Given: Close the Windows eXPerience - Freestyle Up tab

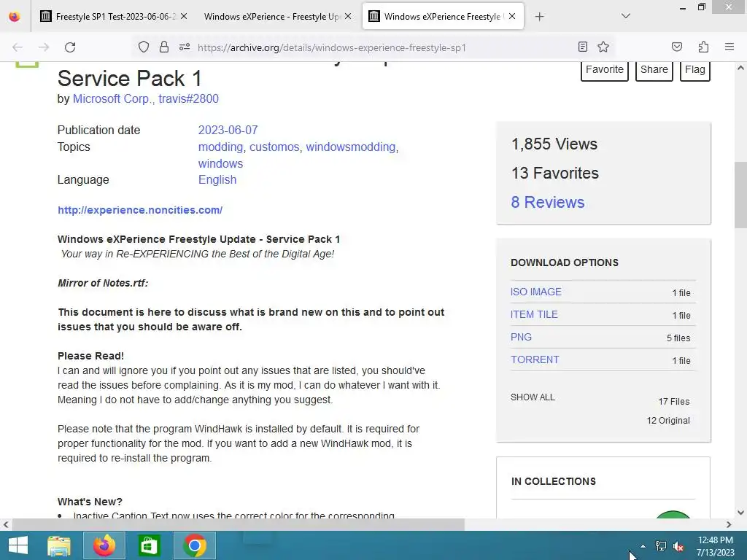Looking at the screenshot, I should click(348, 16).
